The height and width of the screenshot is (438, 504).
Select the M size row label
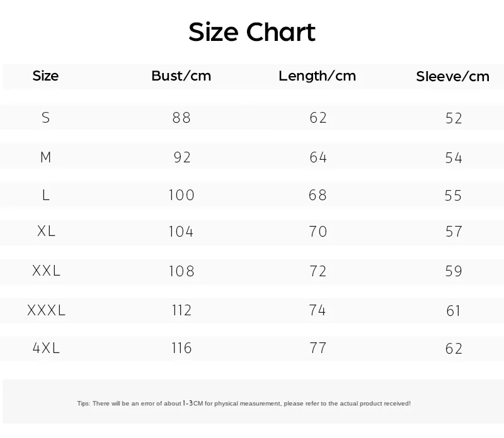click(x=45, y=157)
